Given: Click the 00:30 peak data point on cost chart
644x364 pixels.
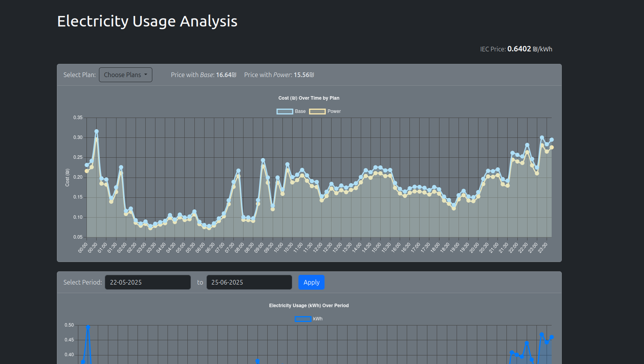Looking at the screenshot, I should 97,132.
